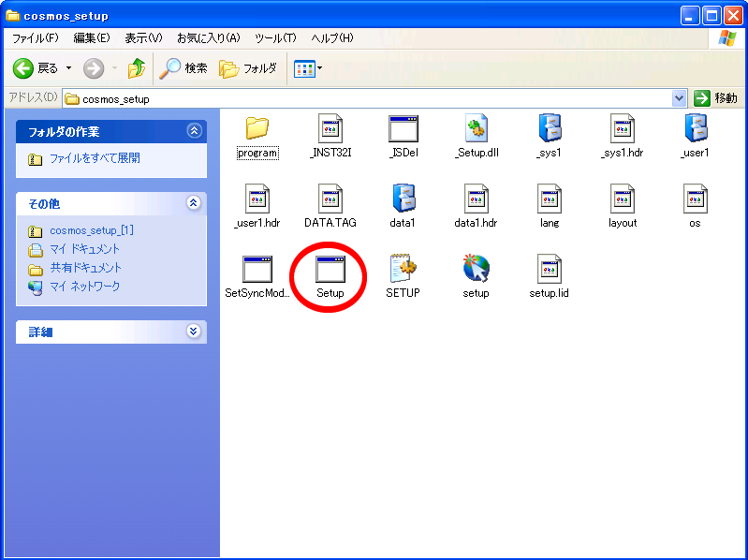748x560 pixels.
Task: Select the _ISDel application icon
Action: pyautogui.click(x=403, y=128)
